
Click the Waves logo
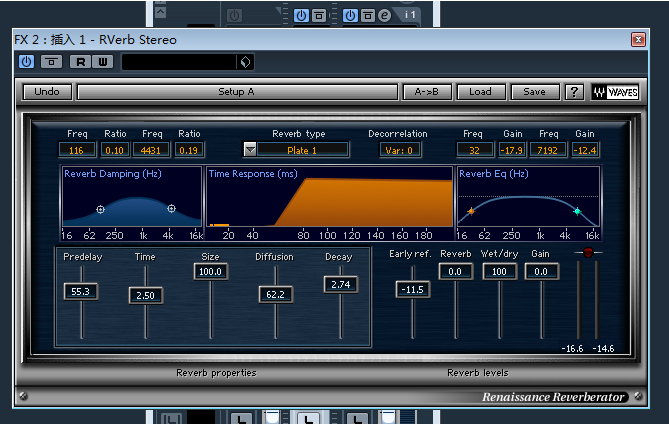click(x=615, y=92)
